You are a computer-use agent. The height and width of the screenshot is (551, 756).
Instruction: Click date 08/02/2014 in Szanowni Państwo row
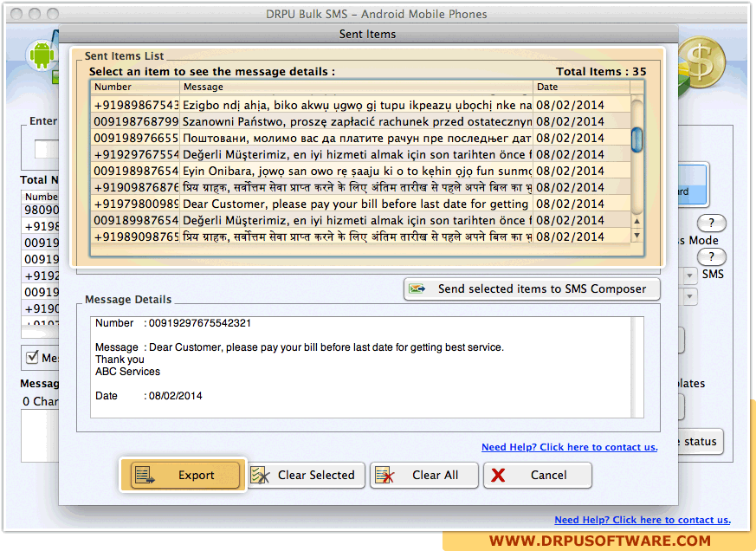pos(570,121)
